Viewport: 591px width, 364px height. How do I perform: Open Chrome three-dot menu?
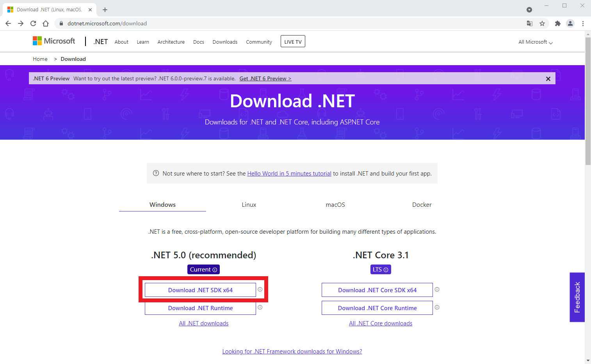click(x=583, y=23)
